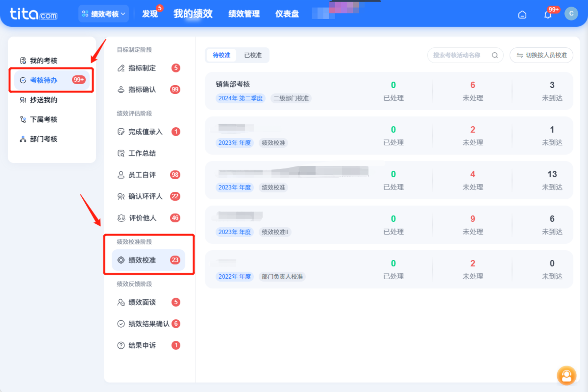This screenshot has width=588, height=392.
Task: Open 绩效面谈 under feedback stage
Action: click(x=142, y=302)
